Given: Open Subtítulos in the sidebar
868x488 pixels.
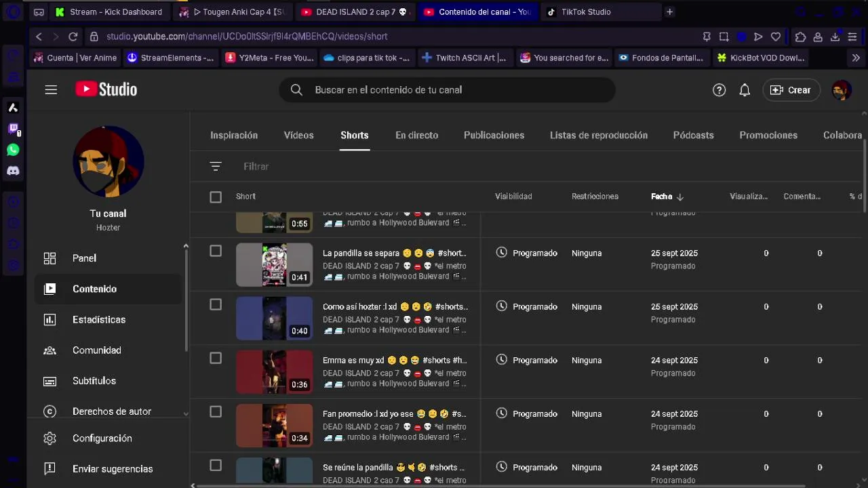Looking at the screenshot, I should pyautogui.click(x=108, y=381).
